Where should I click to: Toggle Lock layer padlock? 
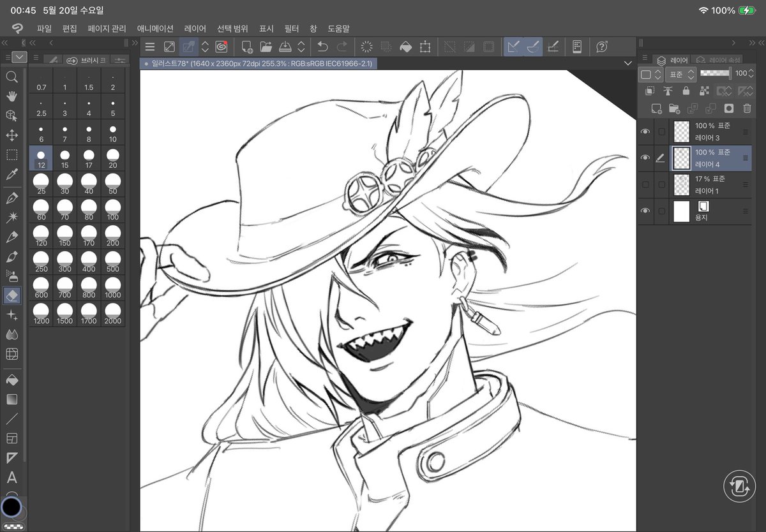pyautogui.click(x=686, y=91)
